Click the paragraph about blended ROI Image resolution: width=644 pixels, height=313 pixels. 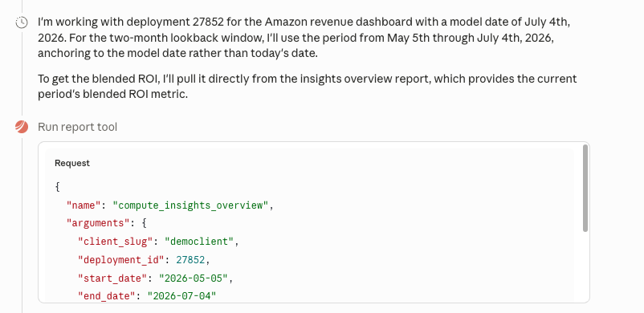[308, 86]
